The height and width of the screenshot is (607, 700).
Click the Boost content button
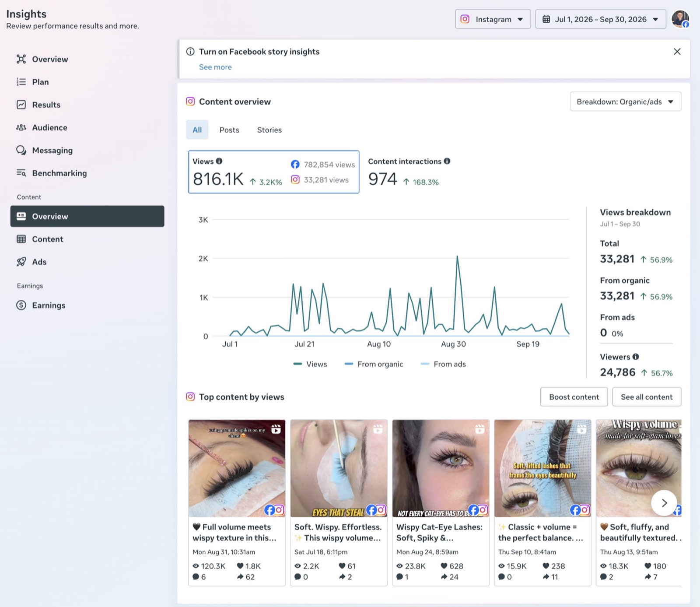click(574, 397)
